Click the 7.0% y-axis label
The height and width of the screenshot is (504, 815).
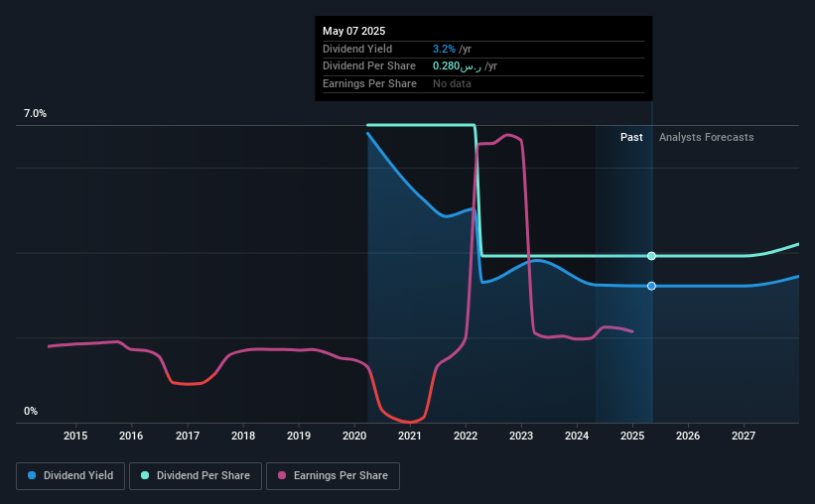[35, 113]
